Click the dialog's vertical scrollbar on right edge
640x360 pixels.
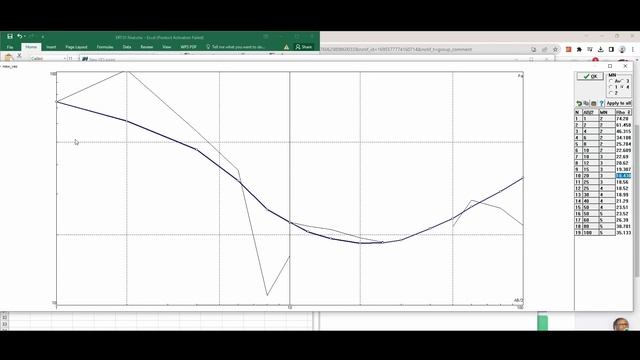(x=637, y=200)
